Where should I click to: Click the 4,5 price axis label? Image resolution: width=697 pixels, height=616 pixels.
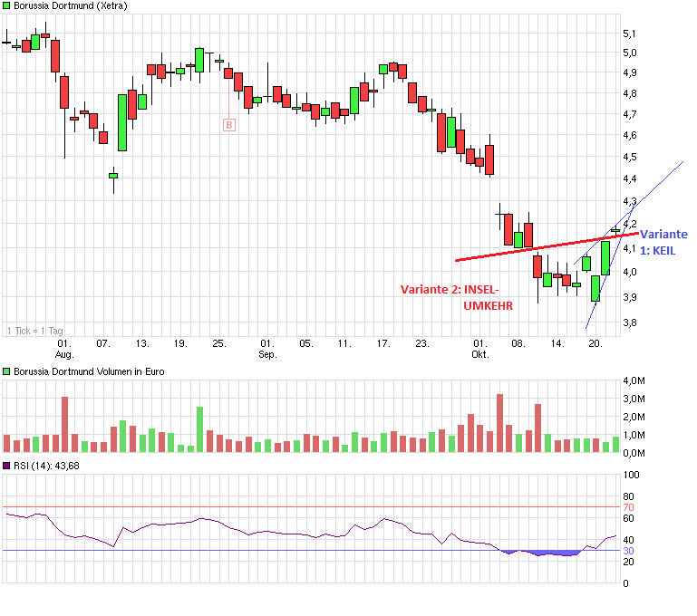pyautogui.click(x=629, y=158)
